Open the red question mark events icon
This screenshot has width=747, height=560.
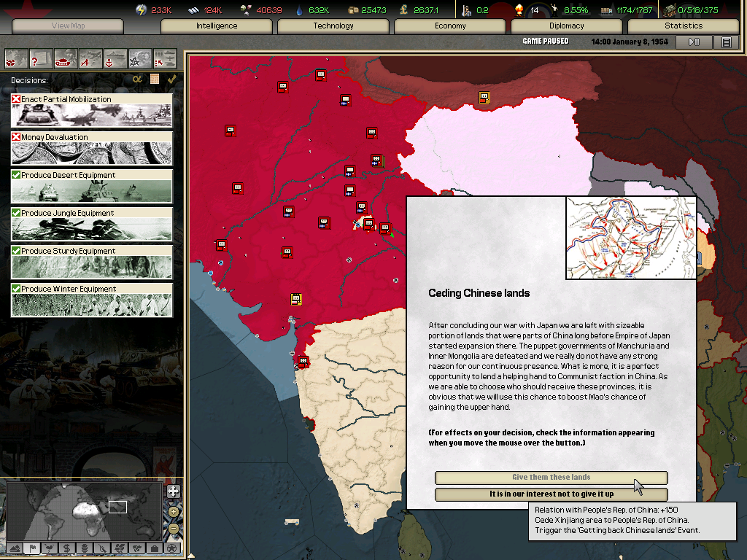(x=41, y=58)
